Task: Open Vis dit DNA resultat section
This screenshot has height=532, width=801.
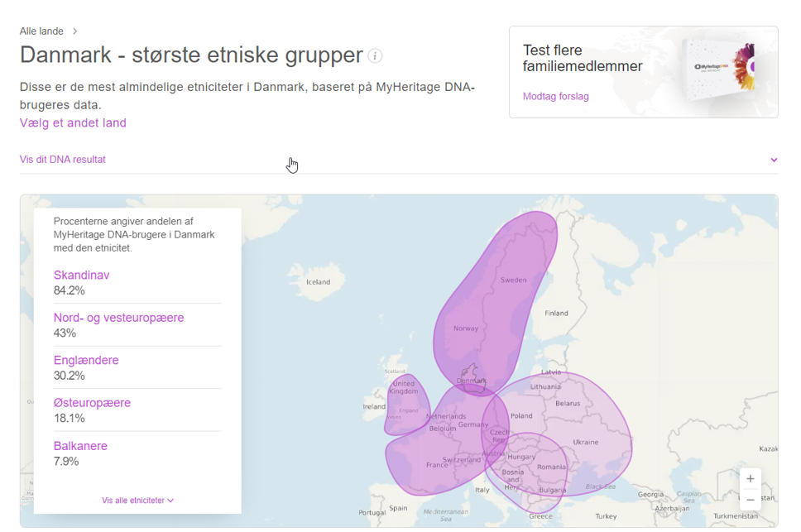Action: pos(63,160)
